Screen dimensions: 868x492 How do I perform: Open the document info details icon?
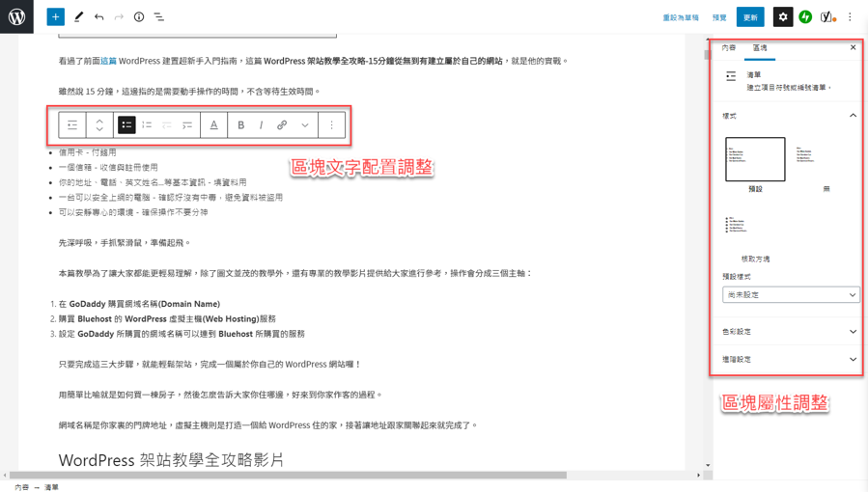139,16
